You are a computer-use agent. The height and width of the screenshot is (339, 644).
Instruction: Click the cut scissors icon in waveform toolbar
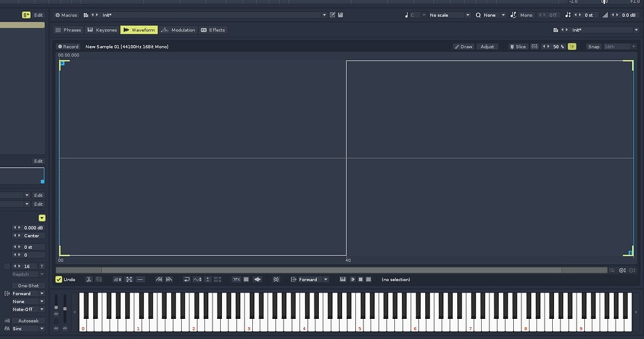pos(89,279)
